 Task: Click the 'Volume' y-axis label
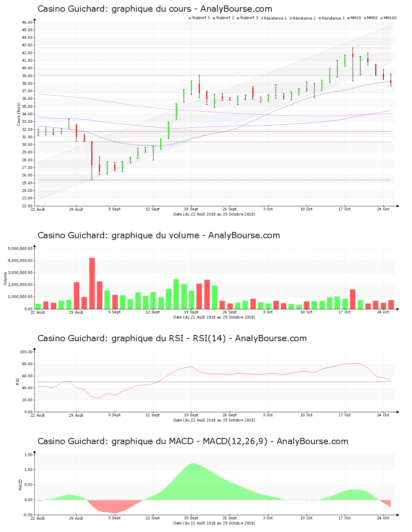[5, 278]
